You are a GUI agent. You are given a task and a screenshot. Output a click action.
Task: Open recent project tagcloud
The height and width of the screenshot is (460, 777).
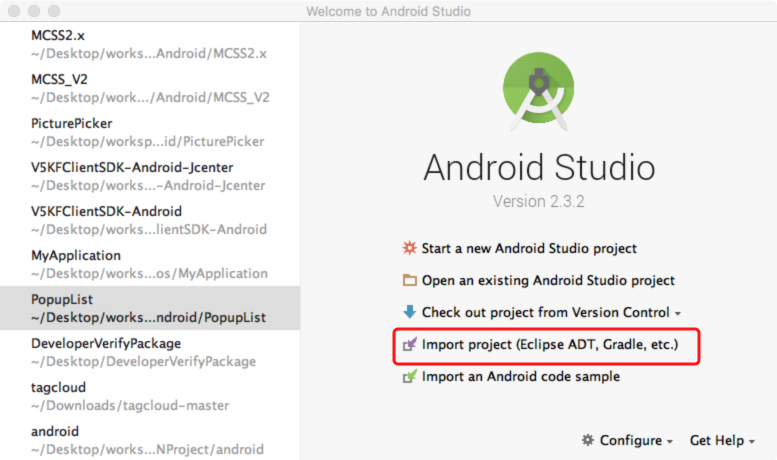click(x=150, y=397)
